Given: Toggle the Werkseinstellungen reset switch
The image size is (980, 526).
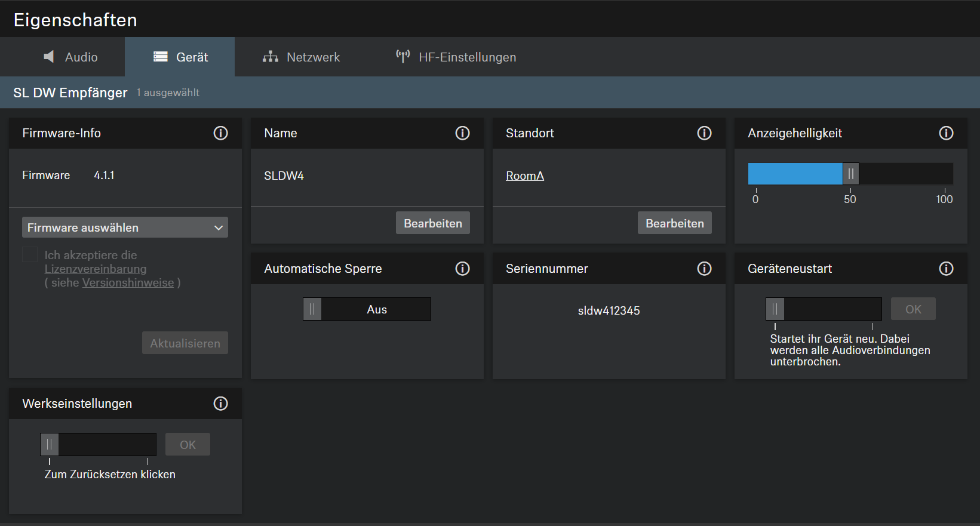Looking at the screenshot, I should pyautogui.click(x=50, y=445).
